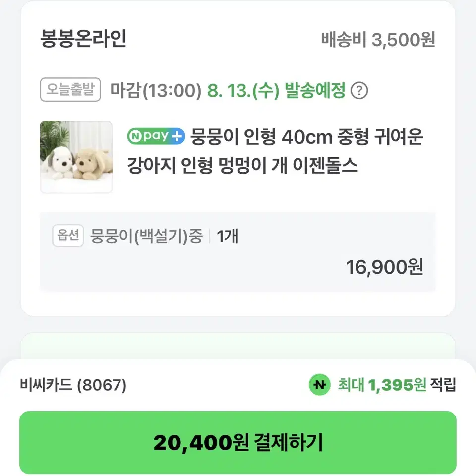This screenshot has width=476, height=476.
Task: Select quantity option showing 1개
Action: 228,237
